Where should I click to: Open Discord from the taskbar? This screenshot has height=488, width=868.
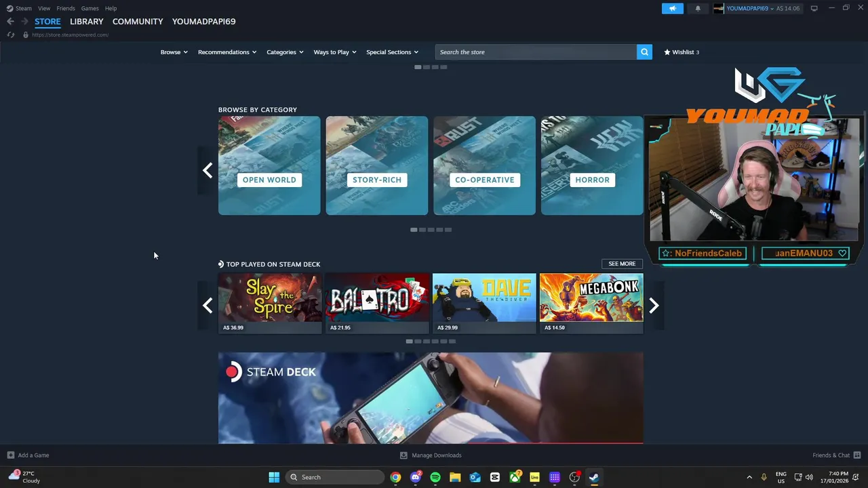[x=416, y=477]
